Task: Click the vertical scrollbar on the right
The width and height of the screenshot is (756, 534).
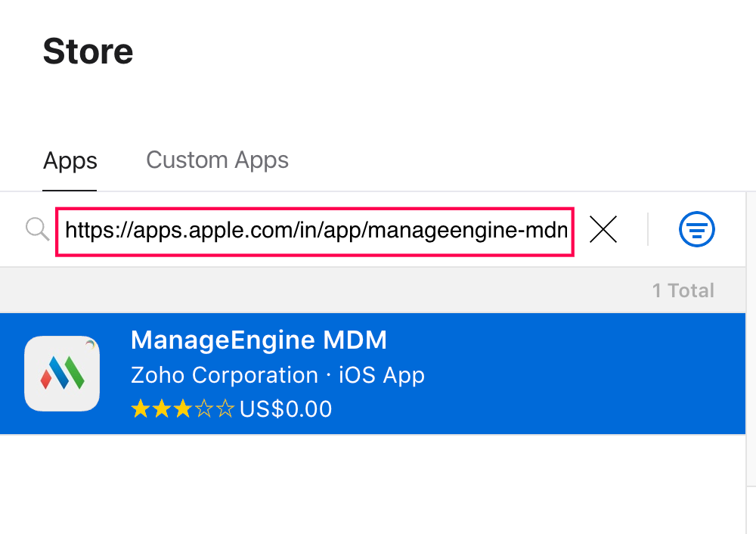Action: coord(751,340)
